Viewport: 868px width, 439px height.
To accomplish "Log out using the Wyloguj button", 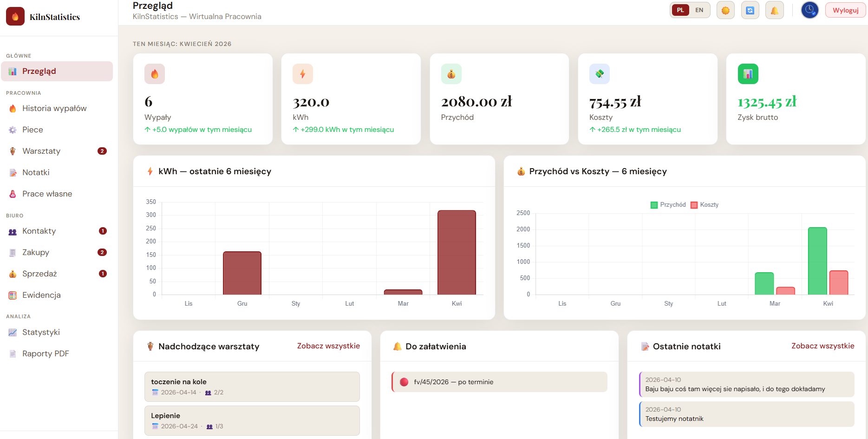I will (845, 10).
